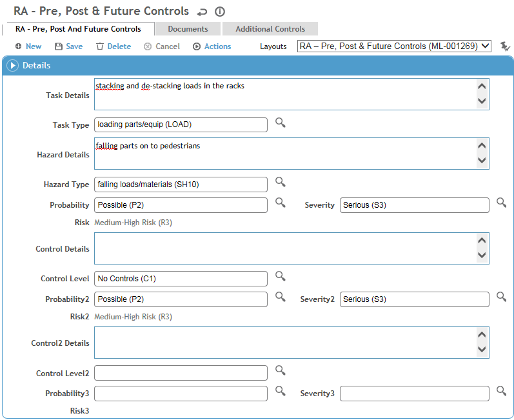Open the Control Level lookup magnifier
This screenshot has width=514, height=420.
click(x=280, y=276)
